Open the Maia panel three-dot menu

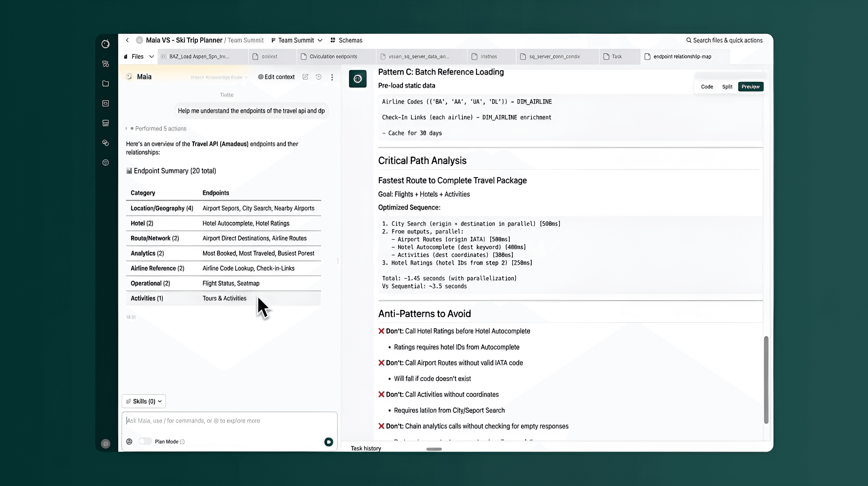(x=332, y=77)
